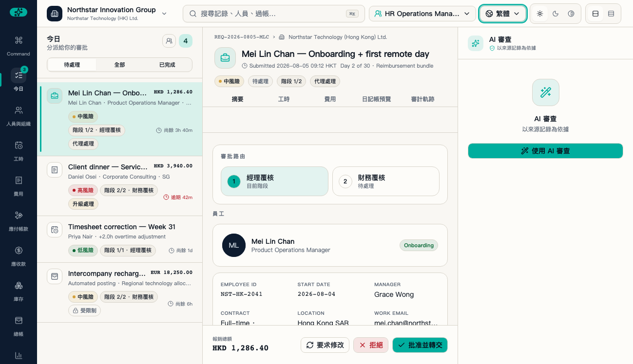Click the search records input field
Image resolution: width=633 pixels, height=364 pixels.
[x=274, y=14]
